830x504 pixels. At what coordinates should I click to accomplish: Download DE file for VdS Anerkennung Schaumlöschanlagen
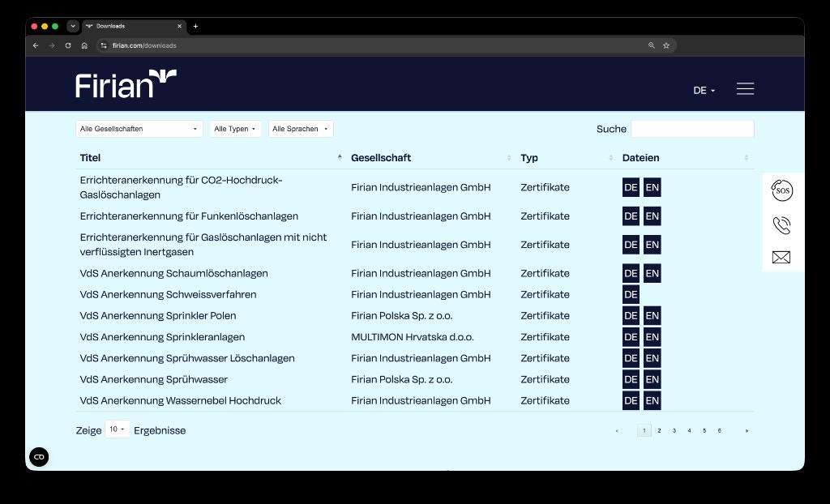(631, 273)
